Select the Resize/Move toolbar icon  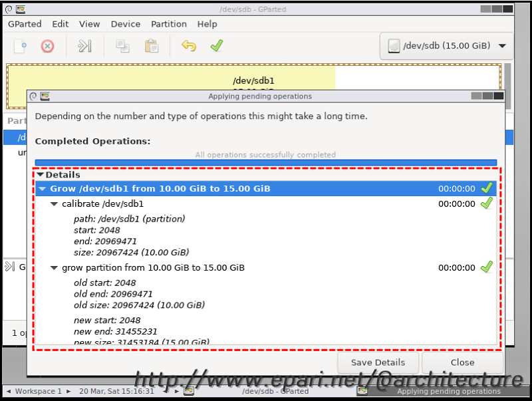point(84,46)
